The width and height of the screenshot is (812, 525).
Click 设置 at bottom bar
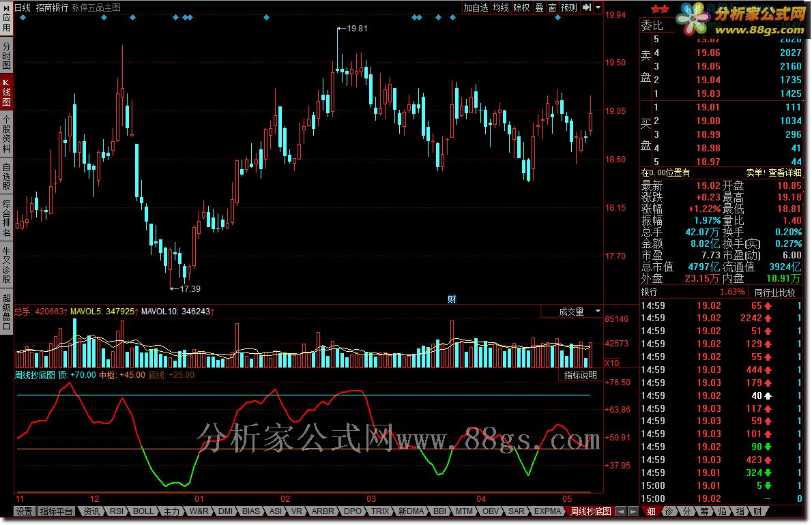coord(24,511)
